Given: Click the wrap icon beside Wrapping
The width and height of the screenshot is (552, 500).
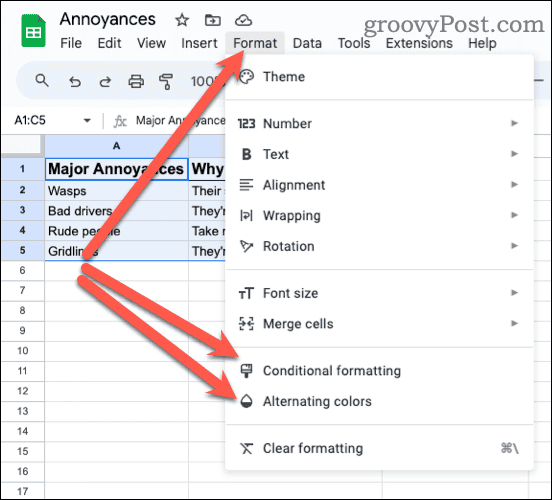Looking at the screenshot, I should 246,215.
